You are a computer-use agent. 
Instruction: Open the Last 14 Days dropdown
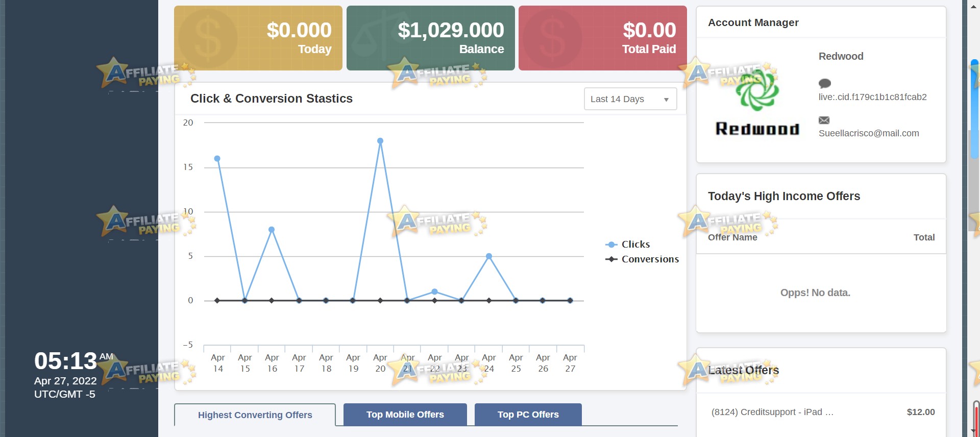(x=630, y=99)
